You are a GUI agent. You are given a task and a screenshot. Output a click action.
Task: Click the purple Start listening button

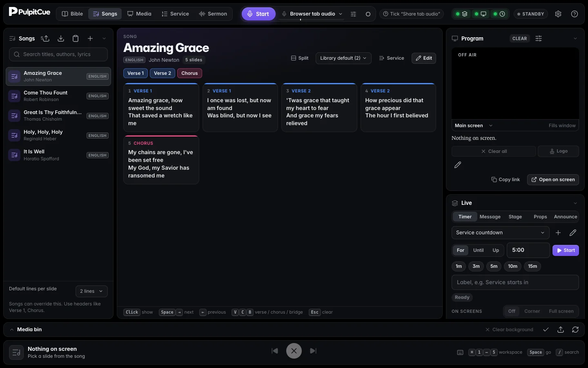(258, 14)
